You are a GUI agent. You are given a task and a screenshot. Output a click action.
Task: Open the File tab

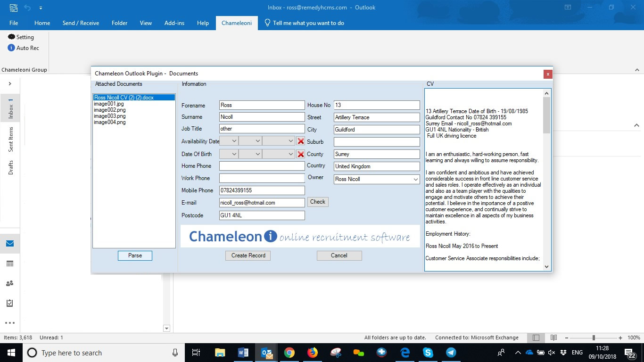pos(14,23)
